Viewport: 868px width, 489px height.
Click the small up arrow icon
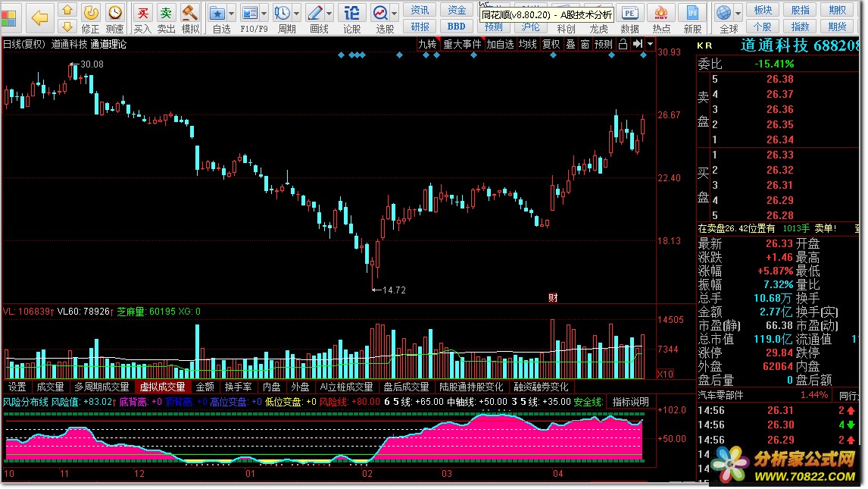pos(67,9)
